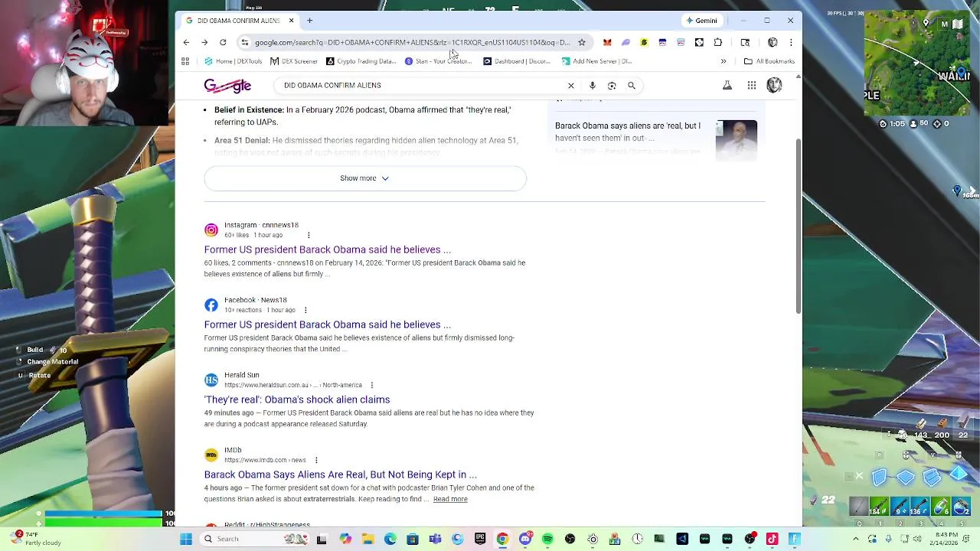
Task: Click Read more on the IMDb snippet
Action: click(450, 499)
